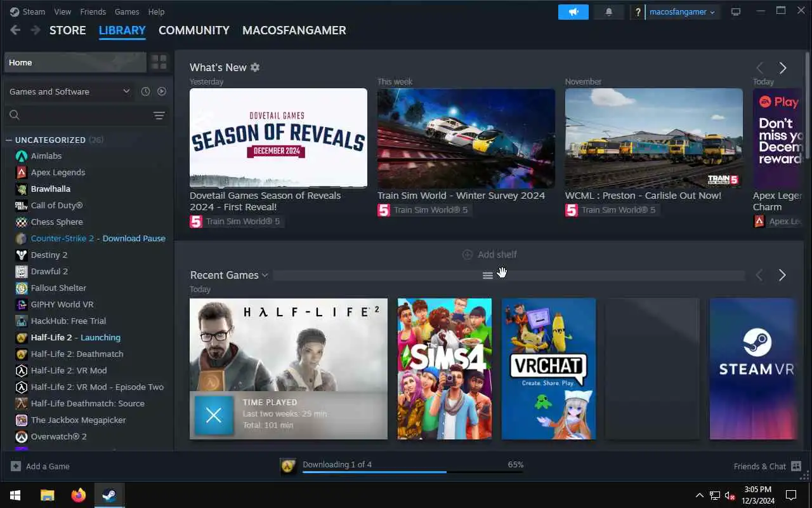Open WCML Preston - Carlisle news thumbnail

click(654, 138)
